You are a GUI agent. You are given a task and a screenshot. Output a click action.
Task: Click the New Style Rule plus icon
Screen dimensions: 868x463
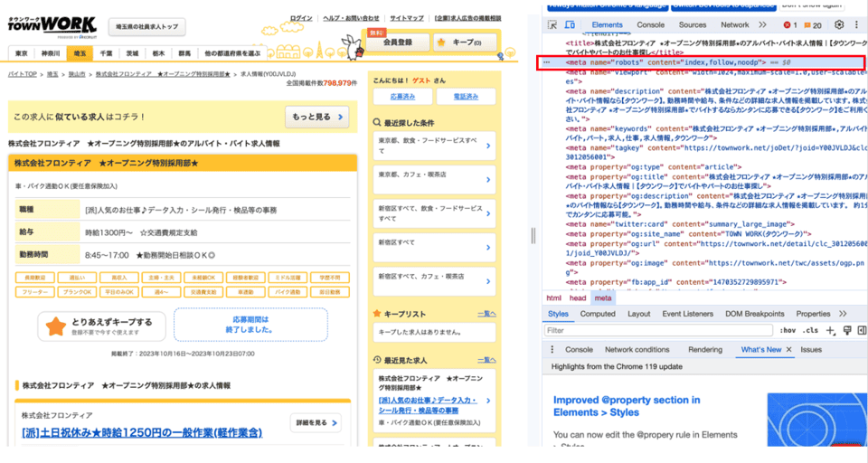tap(830, 331)
